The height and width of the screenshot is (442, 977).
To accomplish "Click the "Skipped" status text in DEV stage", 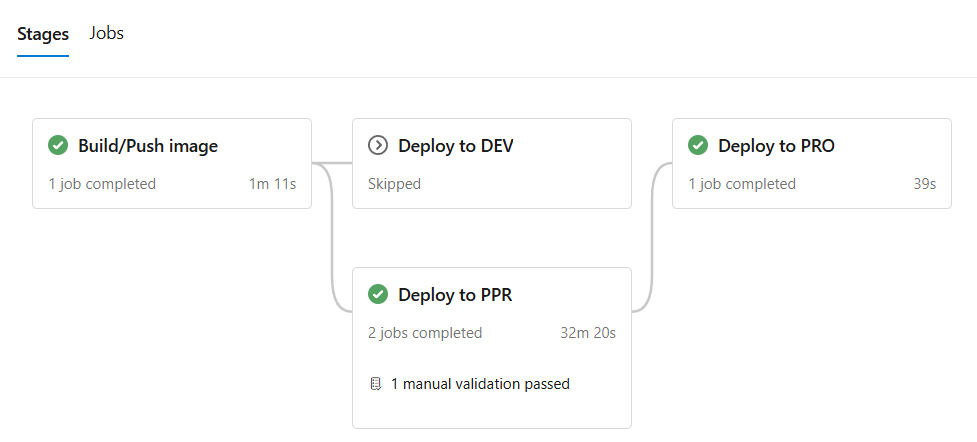I will point(394,184).
